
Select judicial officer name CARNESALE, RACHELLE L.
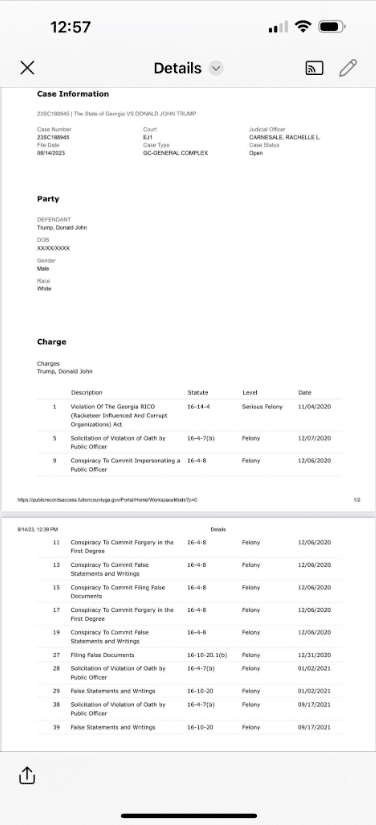tap(284, 137)
